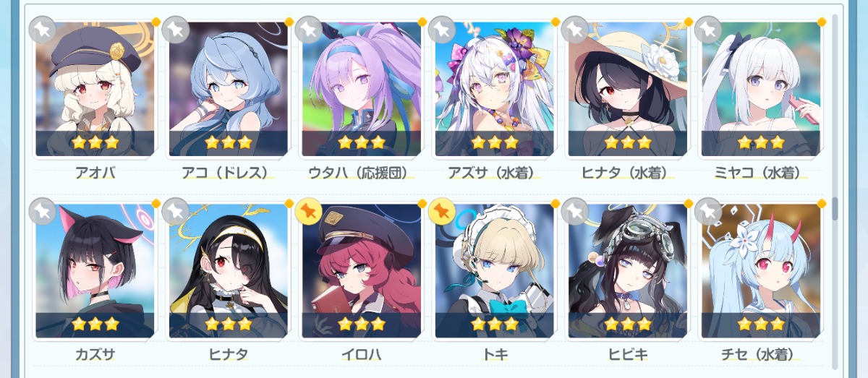This screenshot has height=378, width=868.
Task: Click the pin icon on アズサ（水着）
Action: [x=441, y=29]
